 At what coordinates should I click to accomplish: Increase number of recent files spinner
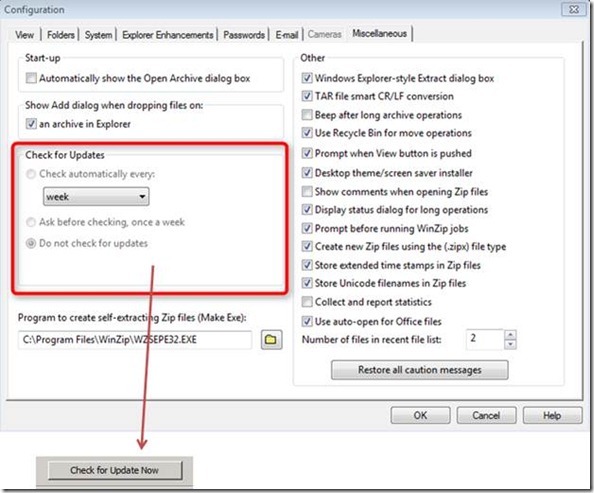510,335
